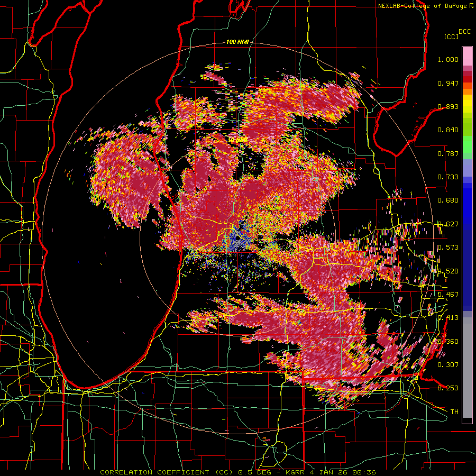Click the 0.733 scale value
The height and width of the screenshot is (476, 476).
point(448,177)
